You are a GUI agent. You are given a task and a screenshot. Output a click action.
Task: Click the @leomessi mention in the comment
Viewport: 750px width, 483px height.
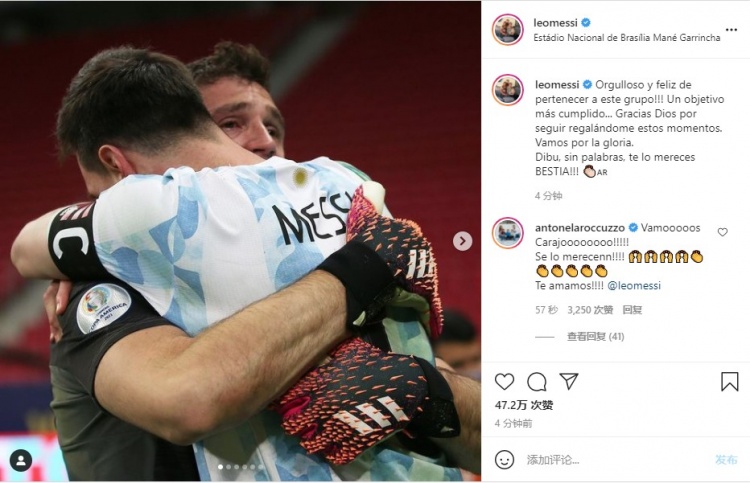(x=634, y=285)
